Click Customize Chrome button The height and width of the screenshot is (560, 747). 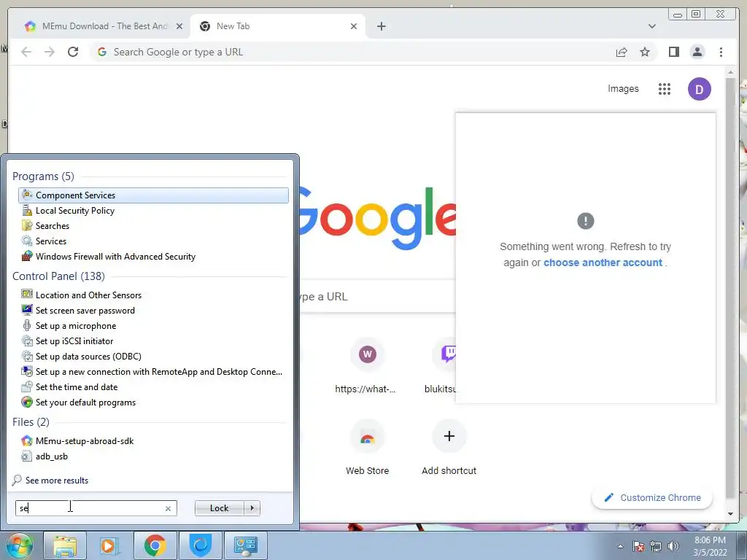pos(651,497)
